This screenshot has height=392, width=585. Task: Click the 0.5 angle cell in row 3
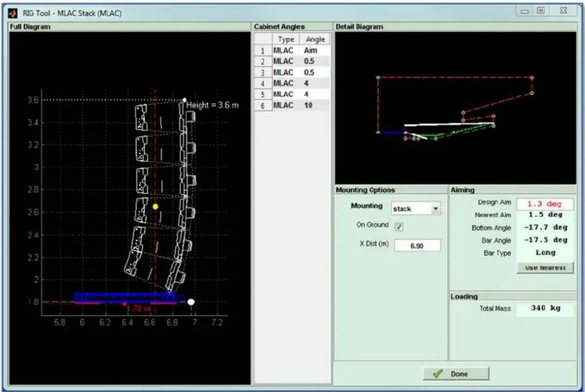tap(315, 73)
